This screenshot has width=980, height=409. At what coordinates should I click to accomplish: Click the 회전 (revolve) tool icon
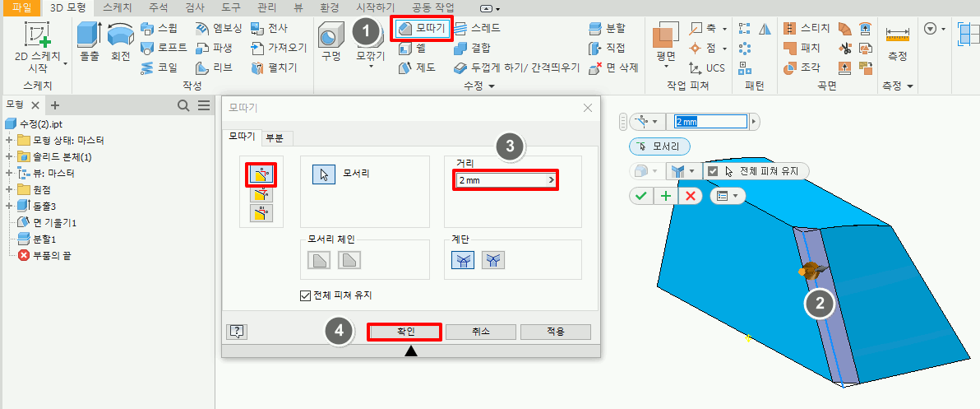[x=121, y=37]
